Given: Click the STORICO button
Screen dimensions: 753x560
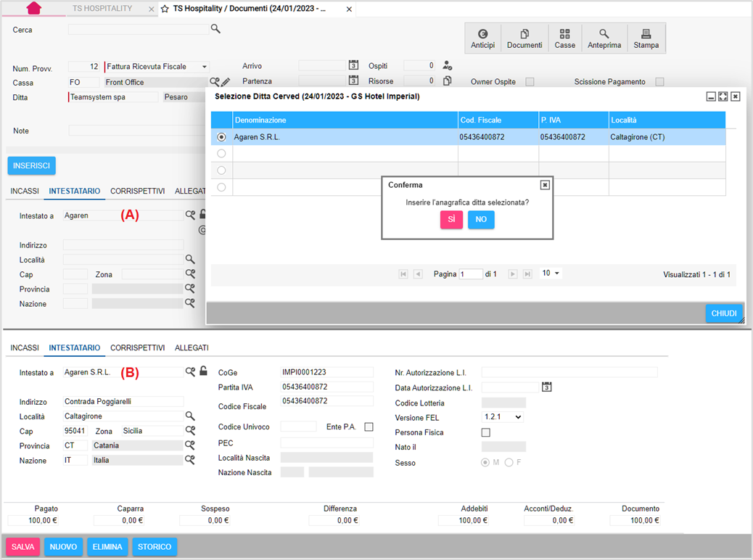Looking at the screenshot, I should (155, 547).
